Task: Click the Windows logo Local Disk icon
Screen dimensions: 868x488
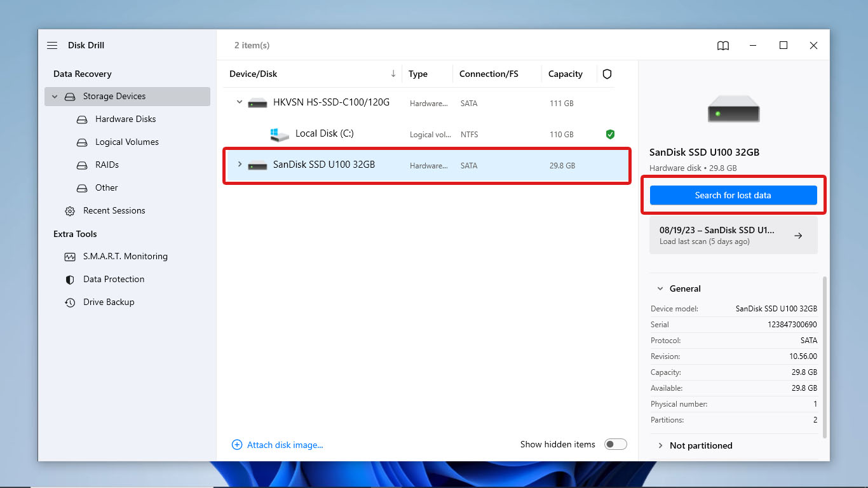Action: [x=279, y=134]
